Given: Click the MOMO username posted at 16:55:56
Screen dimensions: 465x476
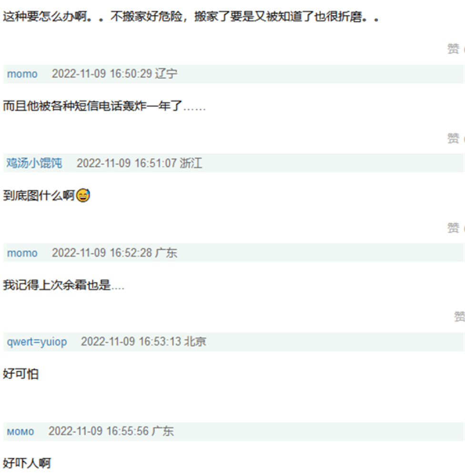Looking at the screenshot, I should coord(20,431).
